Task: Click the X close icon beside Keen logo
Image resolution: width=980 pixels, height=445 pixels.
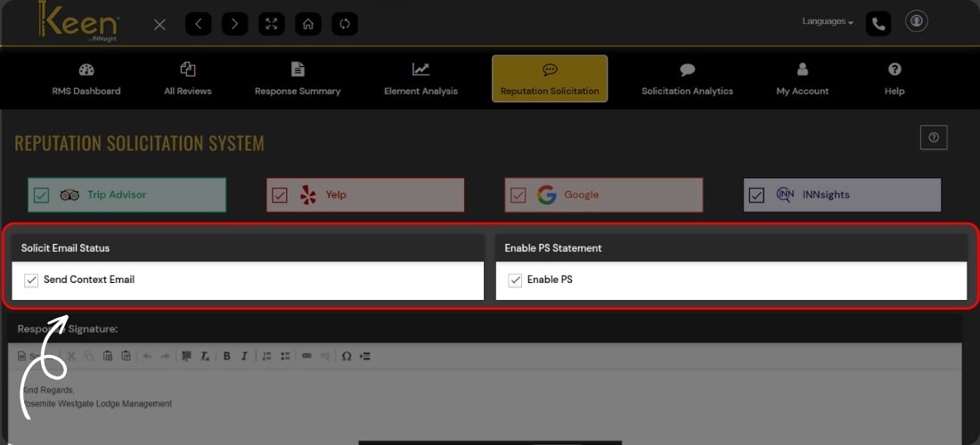Action: [160, 24]
